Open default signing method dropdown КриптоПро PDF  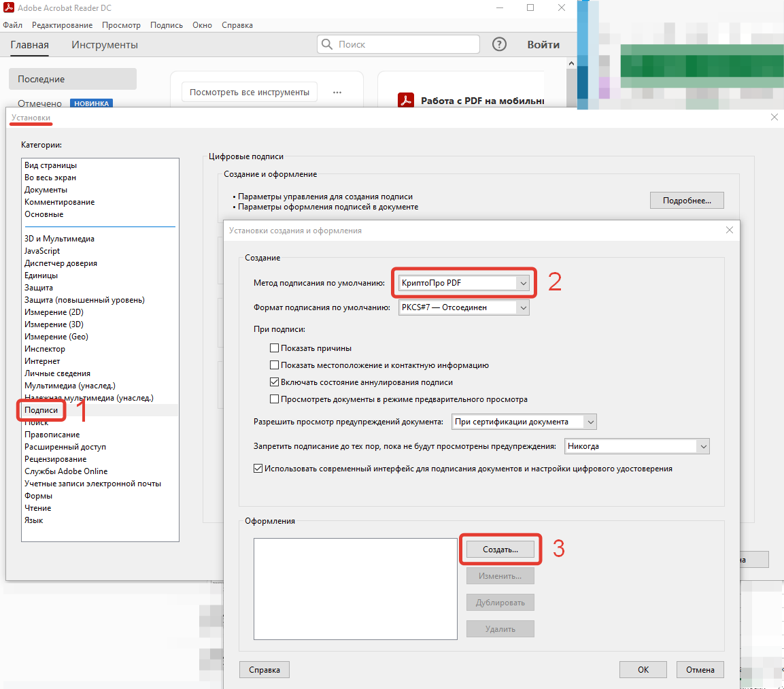[x=464, y=283]
